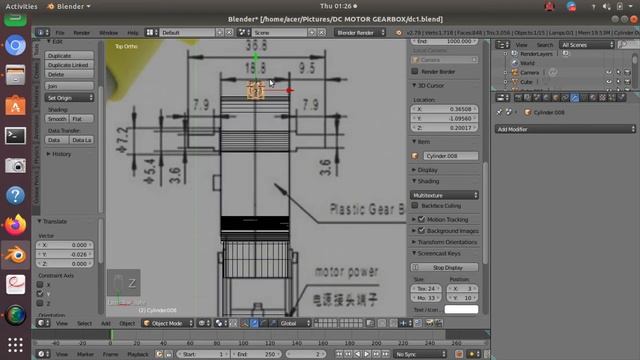The width and height of the screenshot is (640, 360).
Task: Open the Object Mode dropdown
Action: [167, 323]
